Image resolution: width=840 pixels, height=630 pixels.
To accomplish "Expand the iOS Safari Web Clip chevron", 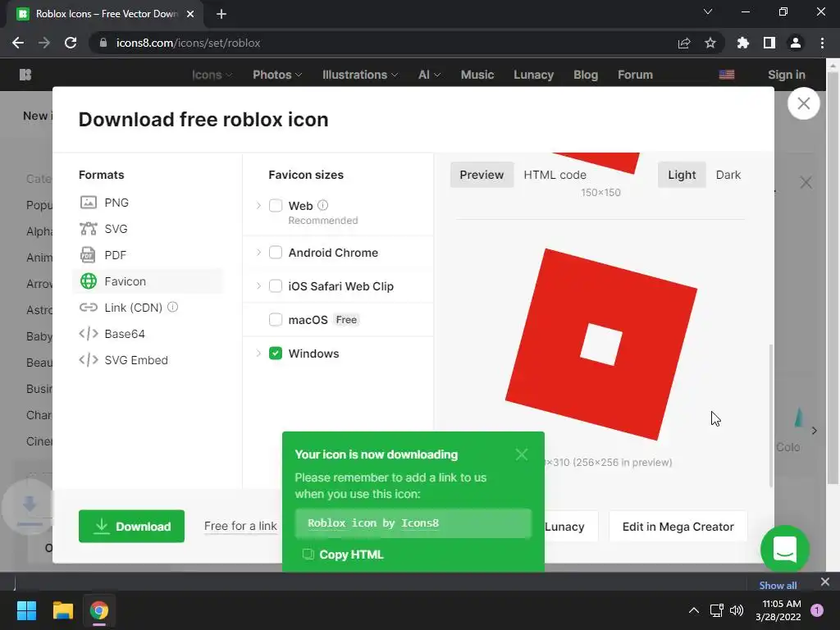I will coord(258,286).
